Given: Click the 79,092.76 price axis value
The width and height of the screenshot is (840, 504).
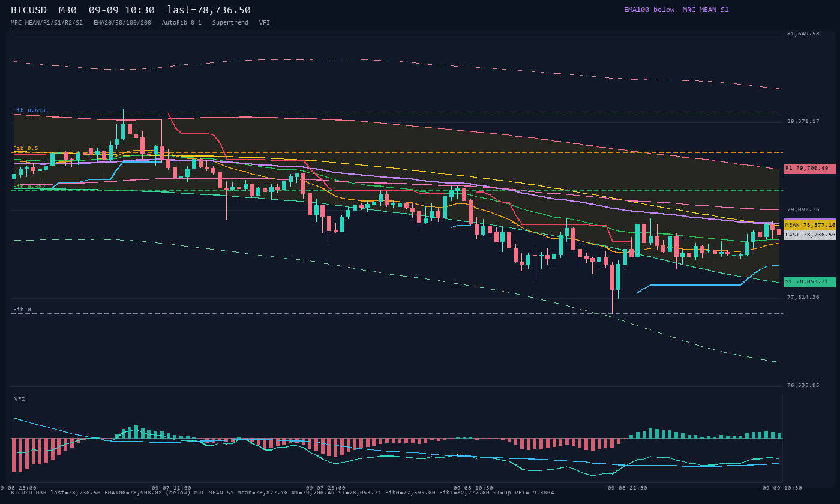Looking at the screenshot, I should click(803, 210).
